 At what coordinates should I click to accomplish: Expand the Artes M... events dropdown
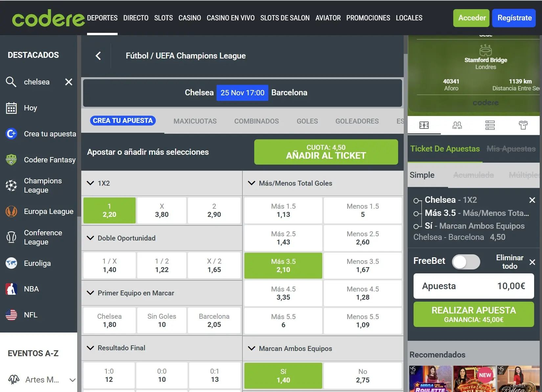pyautogui.click(x=73, y=380)
